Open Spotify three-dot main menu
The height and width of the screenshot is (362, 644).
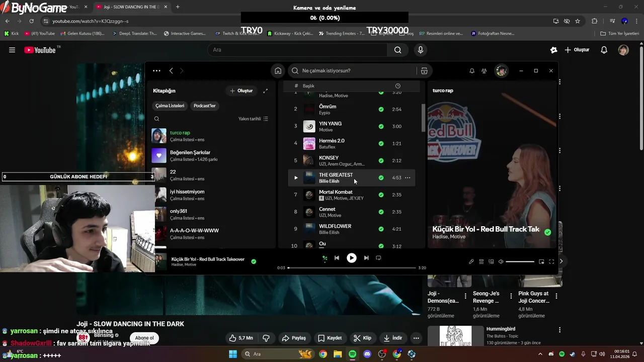point(156,71)
